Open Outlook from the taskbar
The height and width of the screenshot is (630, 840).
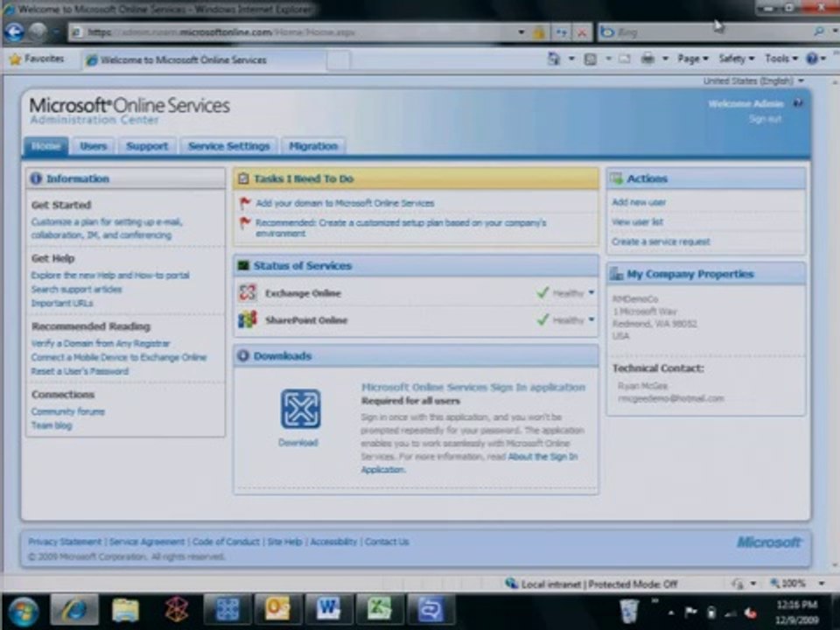pos(277,609)
